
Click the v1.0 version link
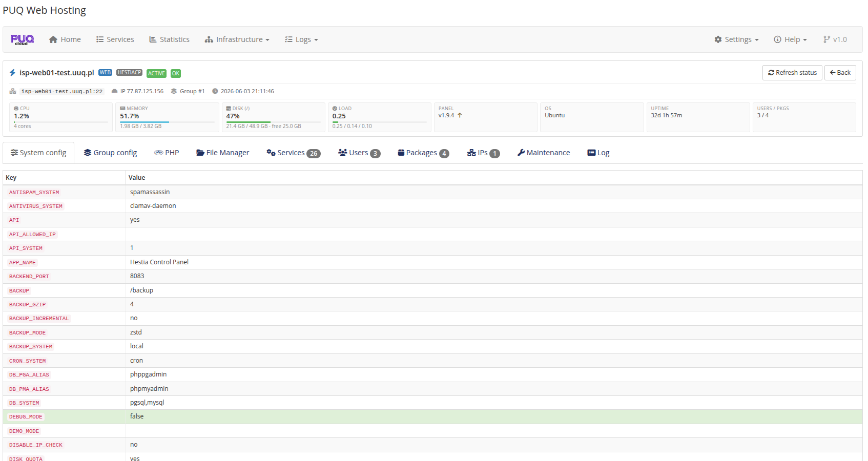point(835,39)
